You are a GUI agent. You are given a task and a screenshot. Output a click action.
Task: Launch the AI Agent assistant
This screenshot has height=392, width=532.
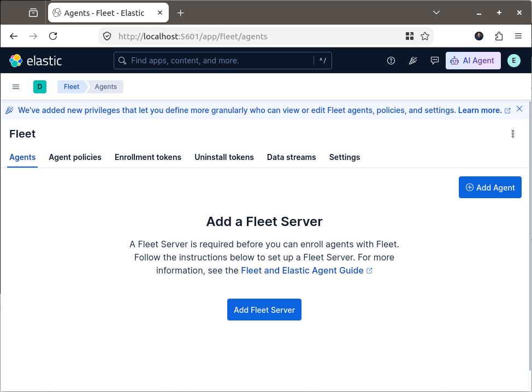coord(473,61)
